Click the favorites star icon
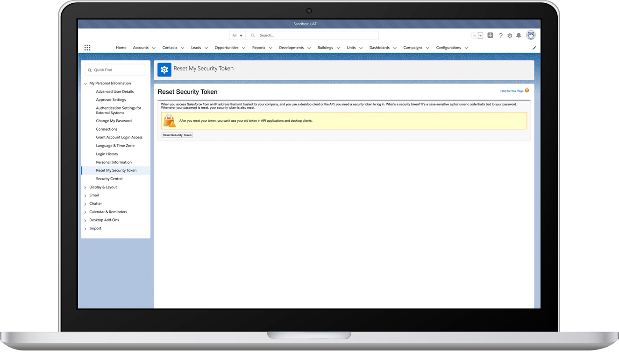 [x=474, y=35]
